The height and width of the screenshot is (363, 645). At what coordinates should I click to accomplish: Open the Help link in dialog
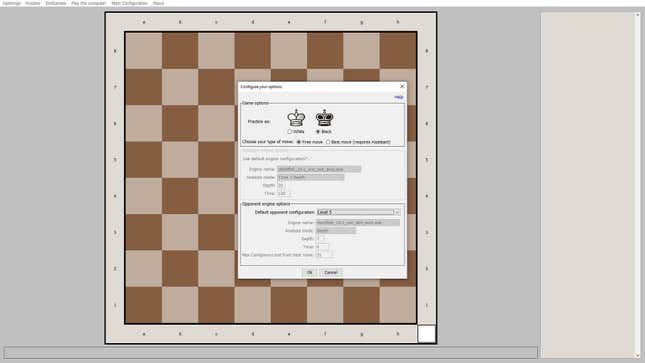[x=399, y=97]
